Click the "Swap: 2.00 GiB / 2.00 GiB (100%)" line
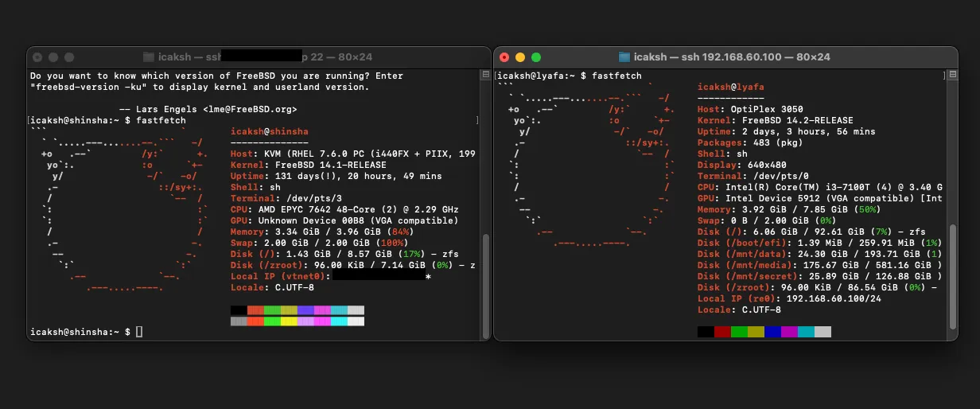Viewport: 980px width, 409px height. 322,243
